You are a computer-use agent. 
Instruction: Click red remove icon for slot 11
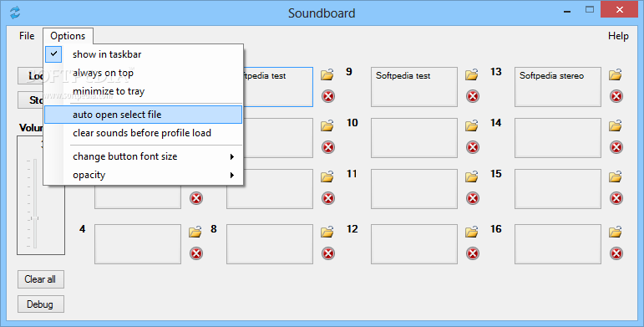click(473, 198)
